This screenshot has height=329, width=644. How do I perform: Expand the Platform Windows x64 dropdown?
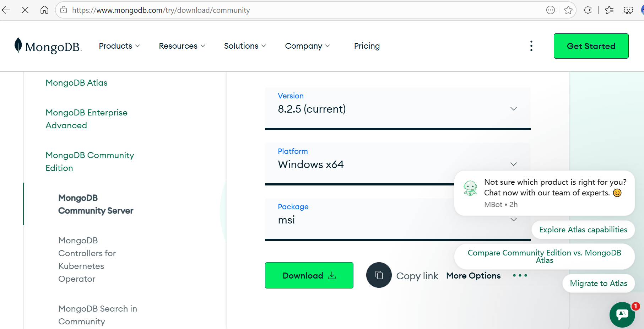[398, 164]
